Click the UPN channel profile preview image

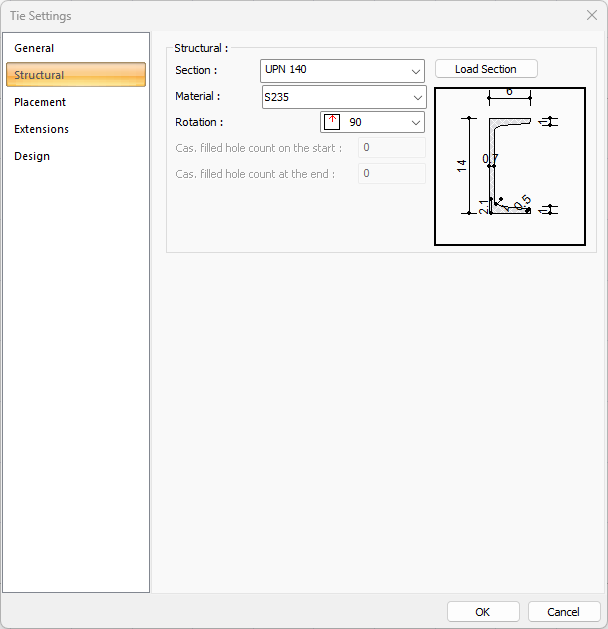(x=509, y=165)
